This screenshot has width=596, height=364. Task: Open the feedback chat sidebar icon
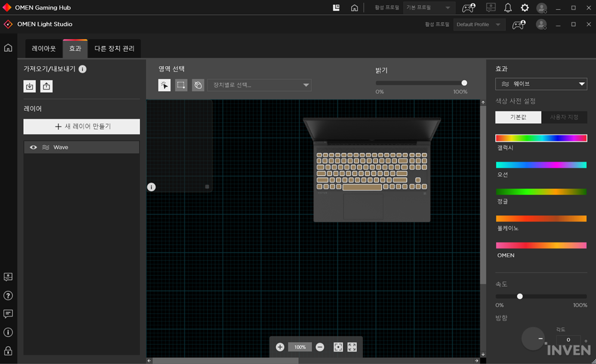pos(8,314)
